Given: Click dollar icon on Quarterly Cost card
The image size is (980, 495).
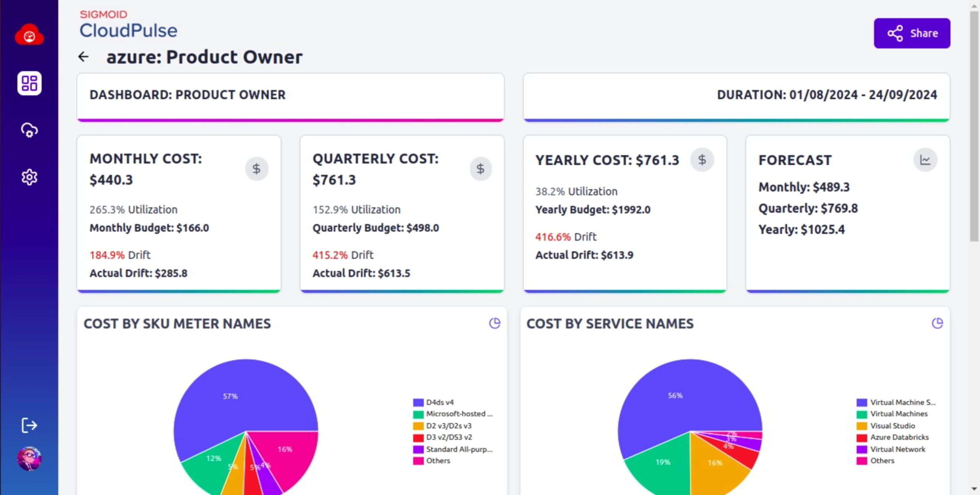Looking at the screenshot, I should click(x=480, y=169).
